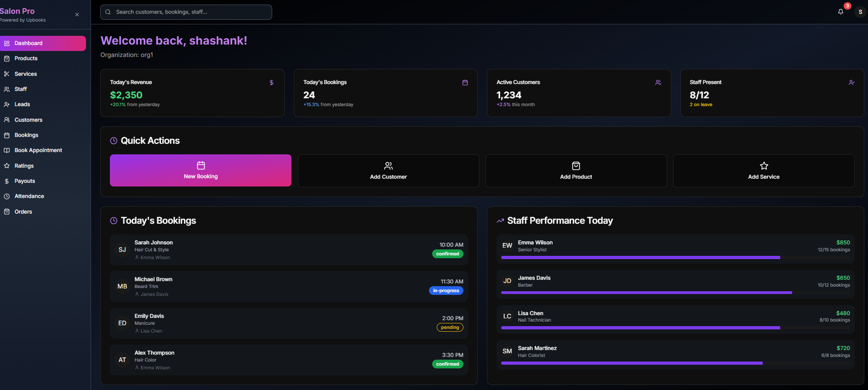Click the dollar icon on Today's Revenue card
This screenshot has width=868, height=390.
tap(271, 83)
